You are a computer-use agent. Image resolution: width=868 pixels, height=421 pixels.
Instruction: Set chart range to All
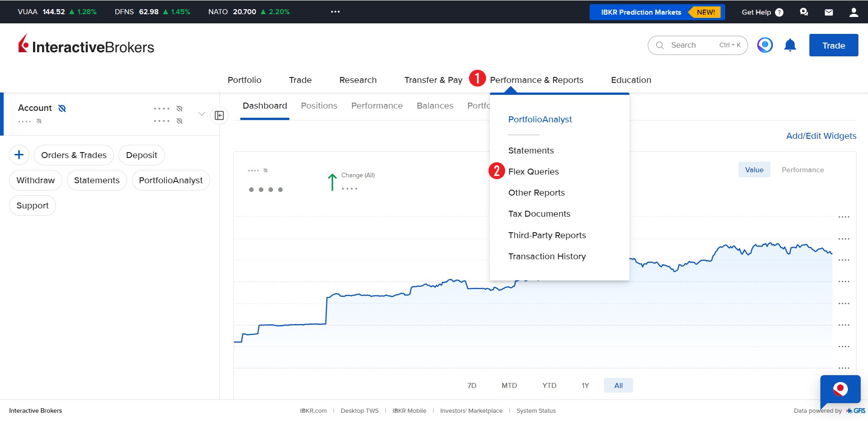[x=618, y=386]
